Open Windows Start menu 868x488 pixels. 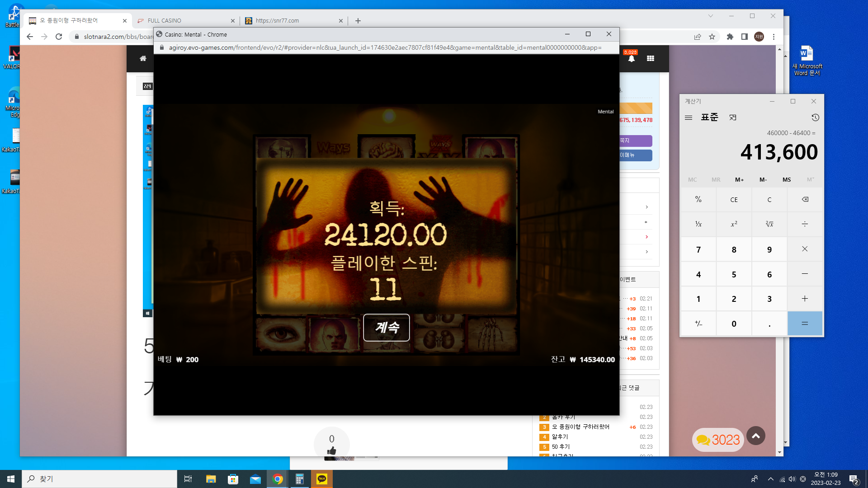[11, 479]
